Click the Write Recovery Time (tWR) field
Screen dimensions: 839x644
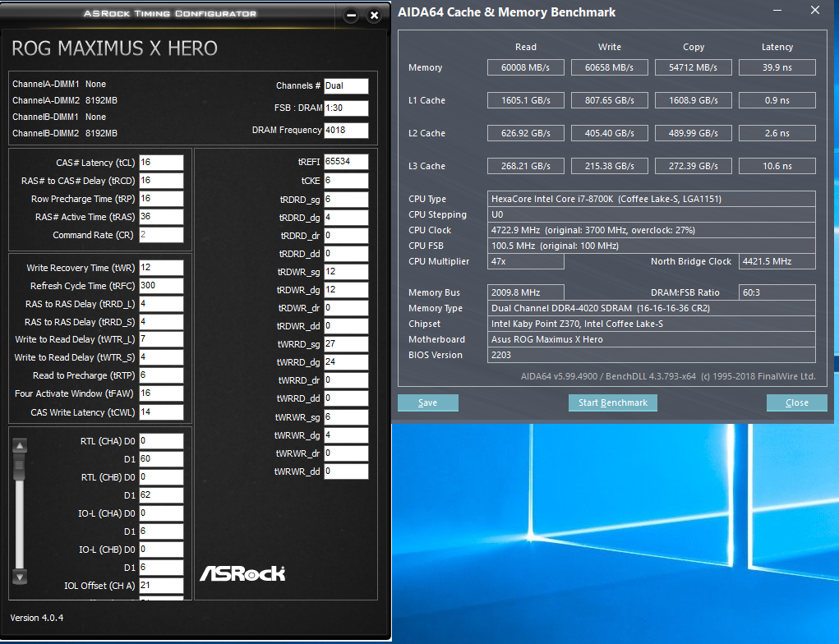point(161,268)
